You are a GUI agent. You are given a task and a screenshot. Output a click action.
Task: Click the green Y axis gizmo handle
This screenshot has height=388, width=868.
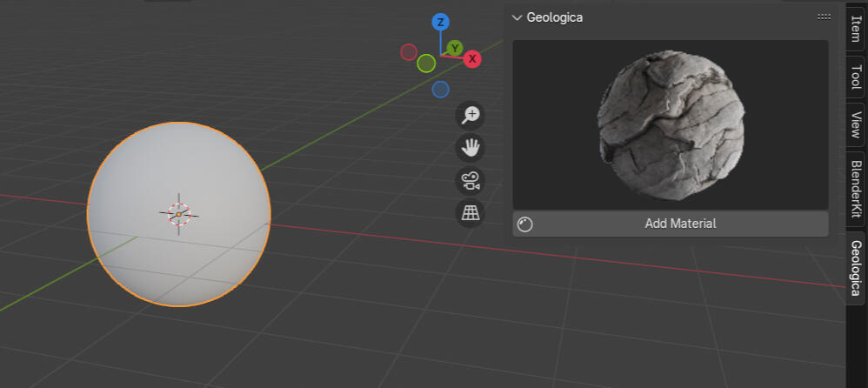(455, 48)
